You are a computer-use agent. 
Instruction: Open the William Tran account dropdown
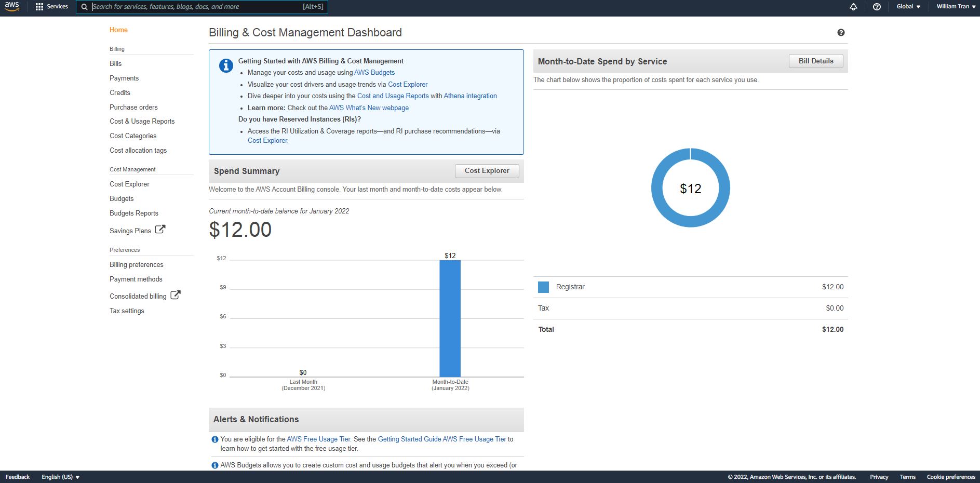tap(956, 7)
